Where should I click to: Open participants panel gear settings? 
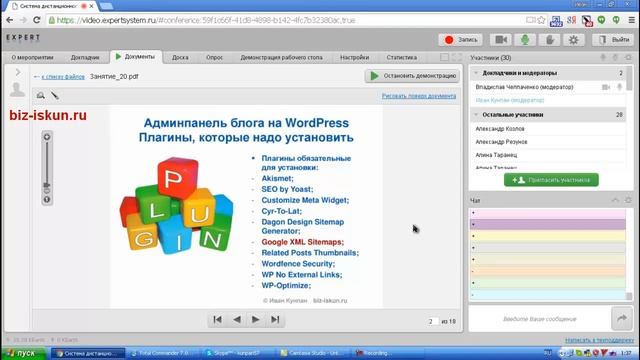pyautogui.click(x=628, y=58)
